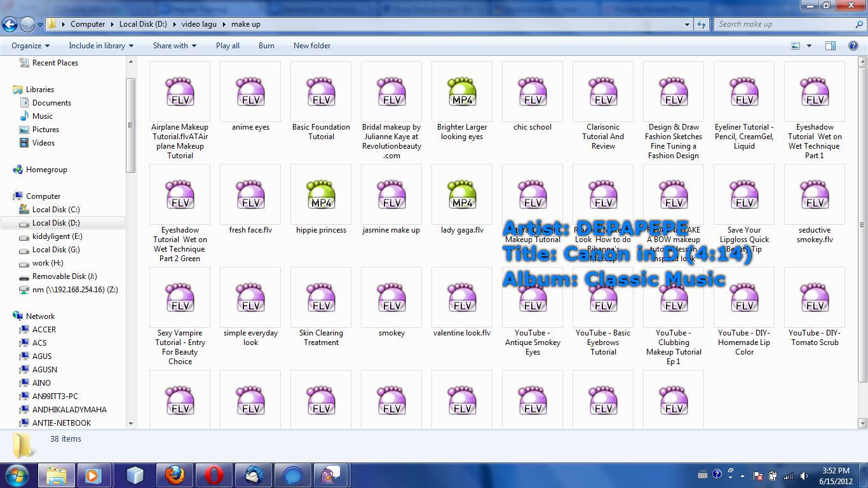
Task: Click the Opera icon in taskbar
Action: [x=214, y=475]
